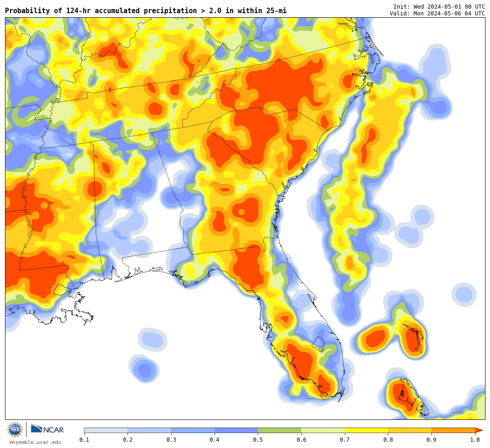Viewport: 490px width, 448px height.
Task: Click the yellow 0.7 to 0.8 colorbar segment
Action: pos(367,430)
